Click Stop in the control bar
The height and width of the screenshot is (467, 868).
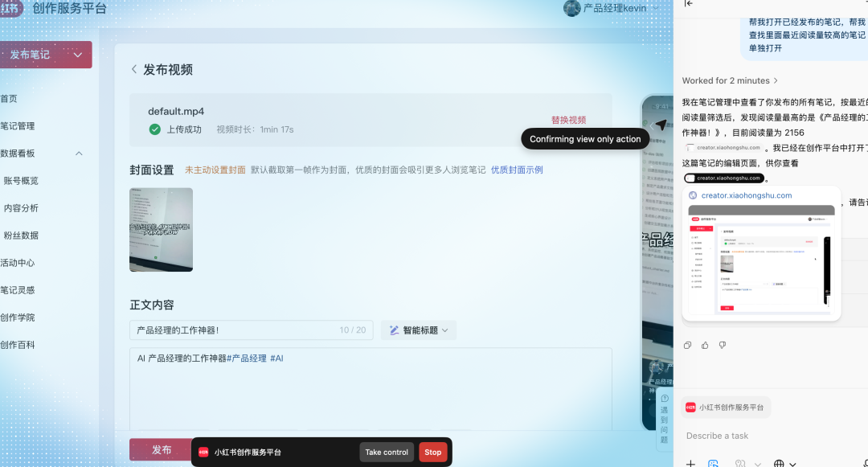(433, 452)
